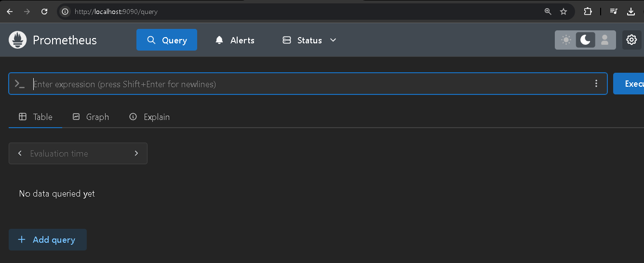Step evaluation time backward with left chevron
Screen dimensions: 644x263
point(20,153)
